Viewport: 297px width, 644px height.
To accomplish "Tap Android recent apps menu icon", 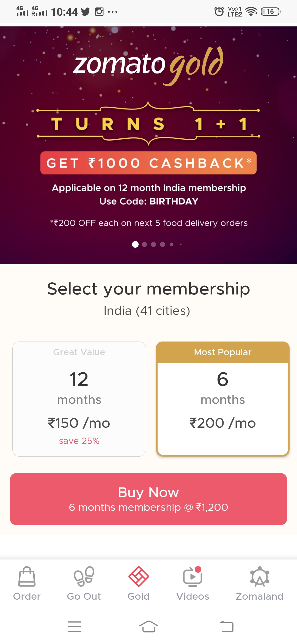I will tap(75, 627).
